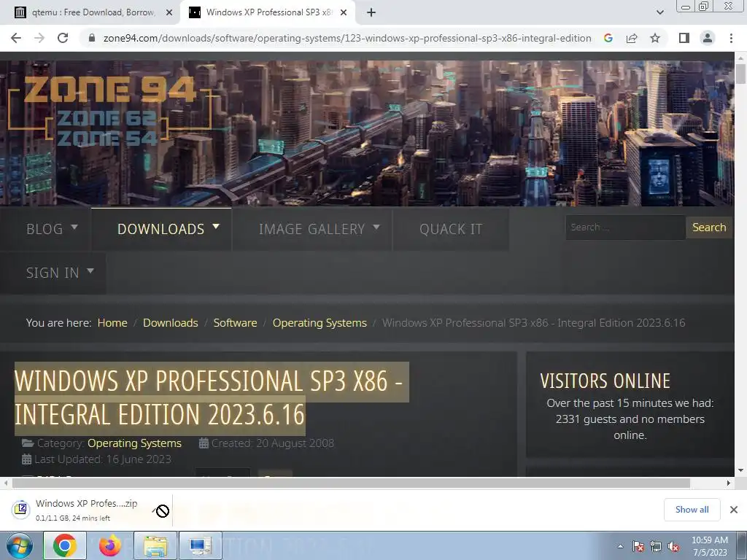Share this page via share icon
The width and height of the screenshot is (747, 560).
(x=632, y=38)
